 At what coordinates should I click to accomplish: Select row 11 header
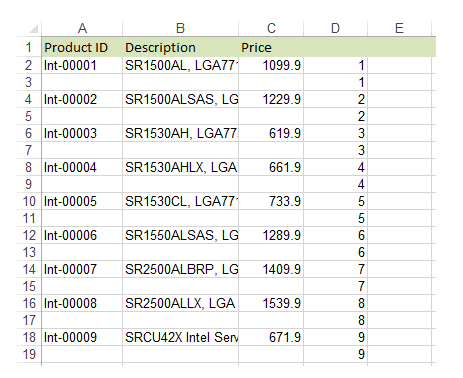[29, 218]
